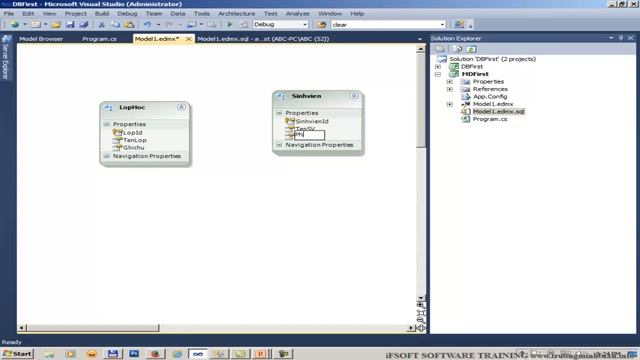Collapse the Sinhvien entity shape
The width and height of the screenshot is (640, 360).
354,96
